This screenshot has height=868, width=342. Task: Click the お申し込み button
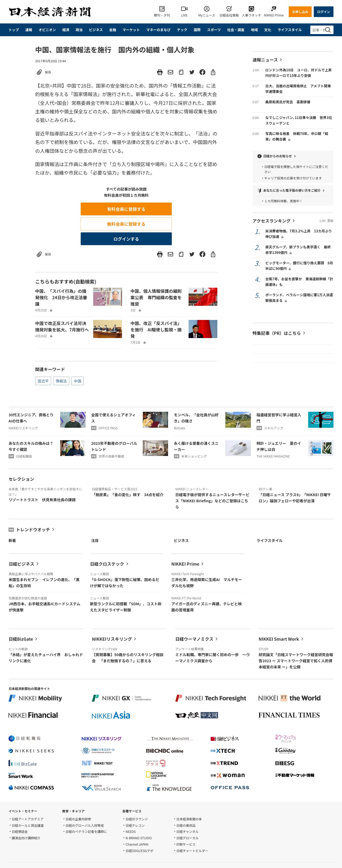pos(300,12)
